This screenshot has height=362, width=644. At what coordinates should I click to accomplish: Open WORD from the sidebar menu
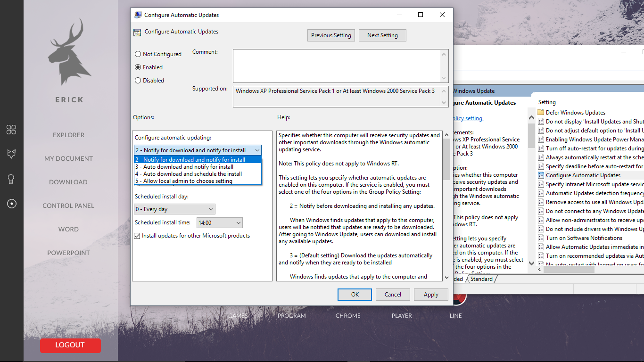[69, 229]
